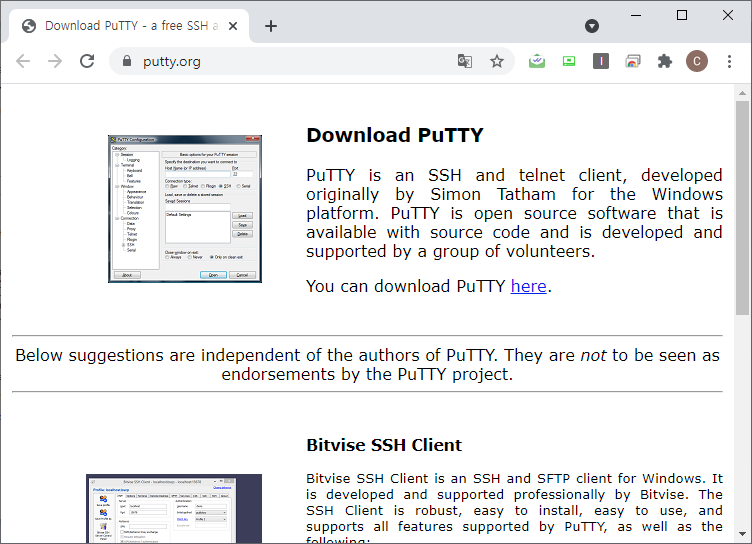This screenshot has height=544, width=752.
Task: Maximize the Chrome window
Action: [682, 15]
